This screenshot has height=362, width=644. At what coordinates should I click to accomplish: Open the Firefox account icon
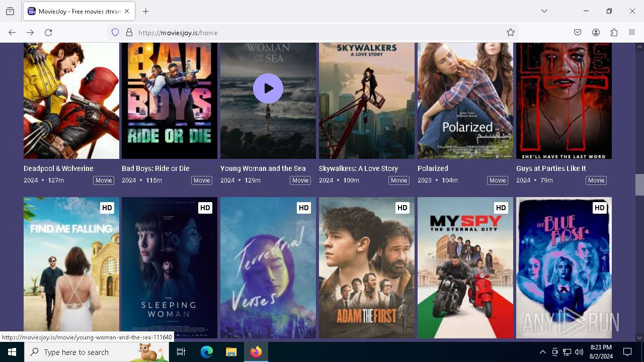click(x=596, y=33)
